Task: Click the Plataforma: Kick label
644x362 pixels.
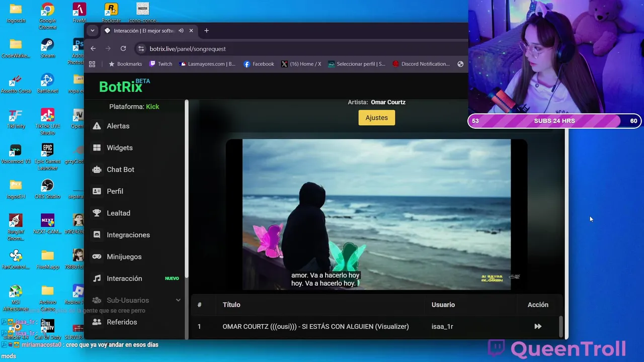Action: point(134,107)
